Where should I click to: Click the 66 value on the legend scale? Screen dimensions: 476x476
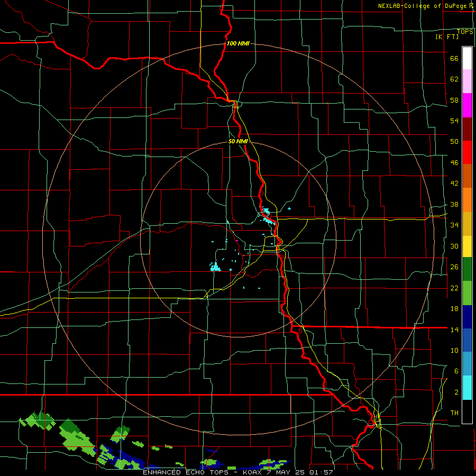pyautogui.click(x=454, y=59)
